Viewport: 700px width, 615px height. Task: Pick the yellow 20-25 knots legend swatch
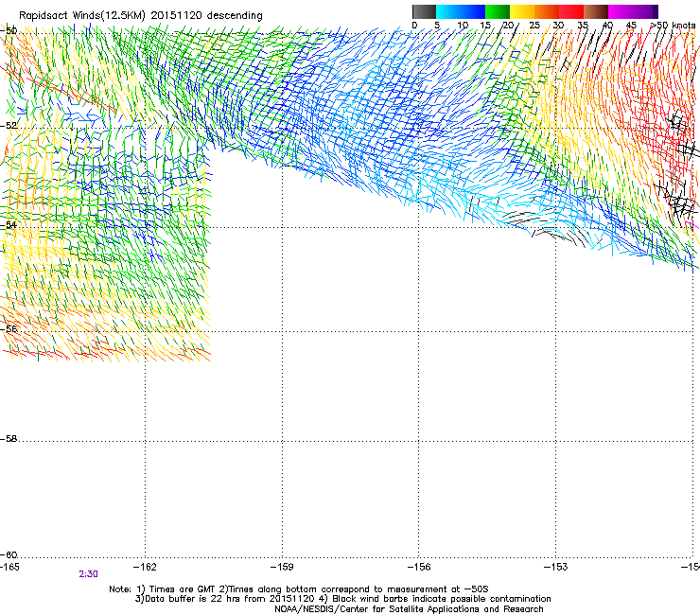click(x=522, y=11)
